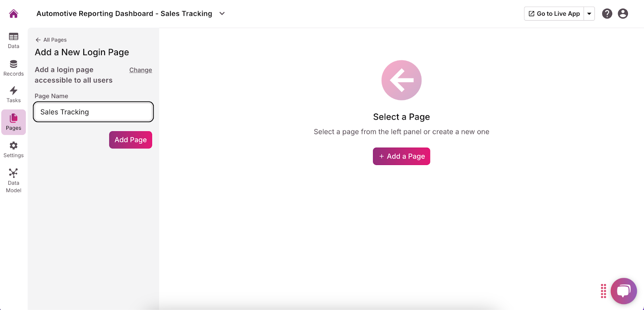Go back to All Pages
This screenshot has height=310, width=644.
point(51,40)
